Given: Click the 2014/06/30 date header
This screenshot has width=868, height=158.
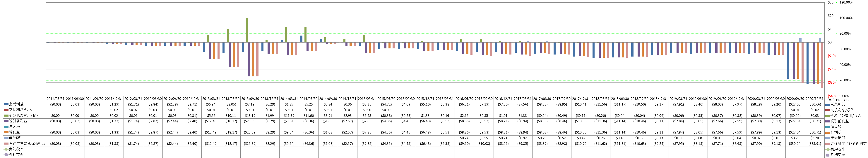Looking at the screenshot, I should (308, 99).
